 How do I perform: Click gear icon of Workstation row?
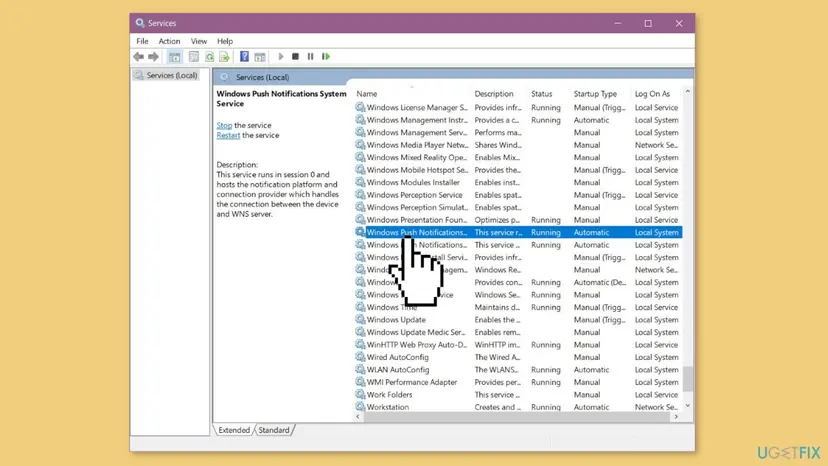click(x=360, y=407)
